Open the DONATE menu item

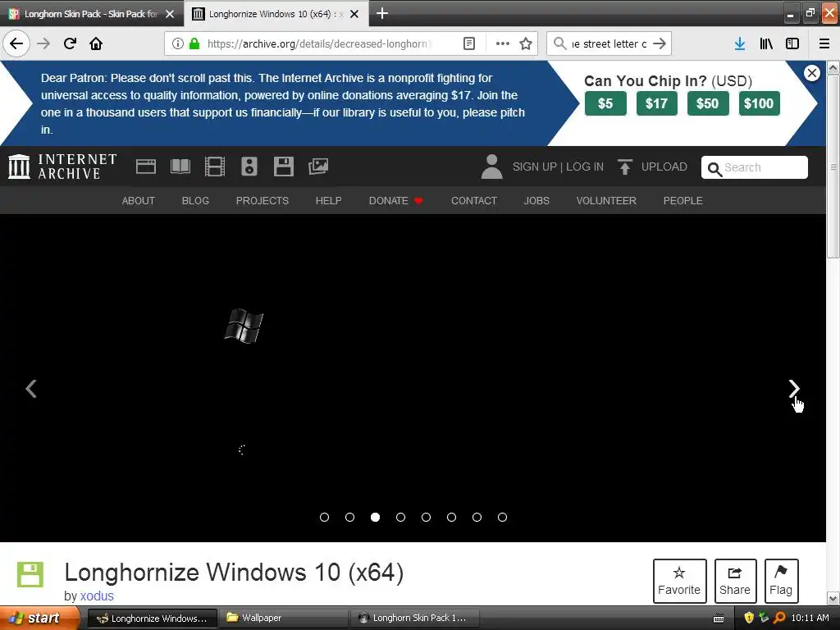(395, 200)
